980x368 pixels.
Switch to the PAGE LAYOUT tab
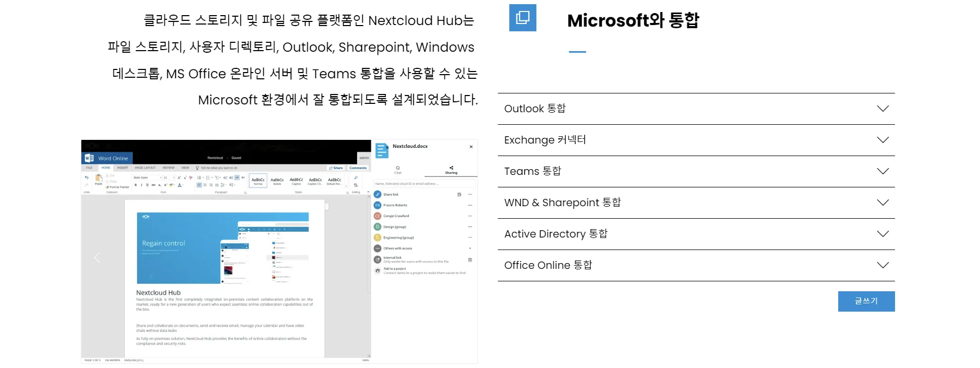[x=145, y=168]
